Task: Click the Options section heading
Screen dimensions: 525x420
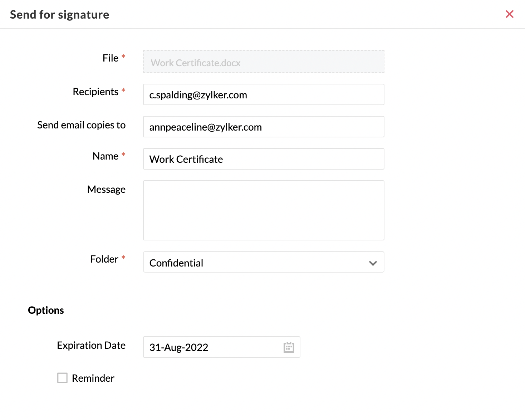Action: (x=46, y=310)
